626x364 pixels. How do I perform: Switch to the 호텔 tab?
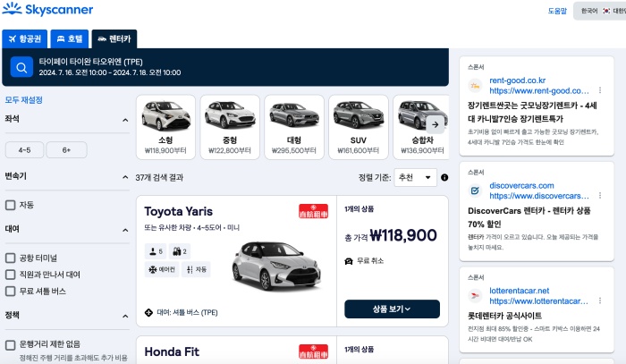70,38
